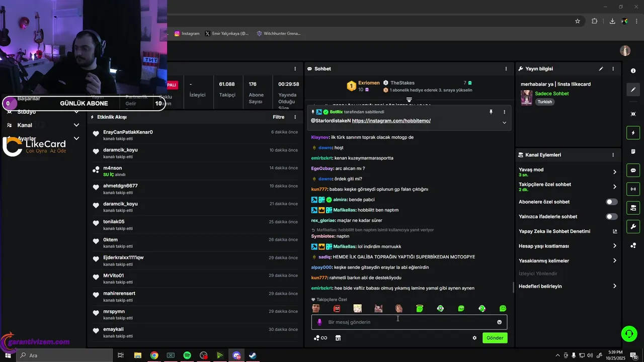Screen dimensions: 644x362
Task: Click the Sadece Sohbet category link
Action: click(552, 94)
